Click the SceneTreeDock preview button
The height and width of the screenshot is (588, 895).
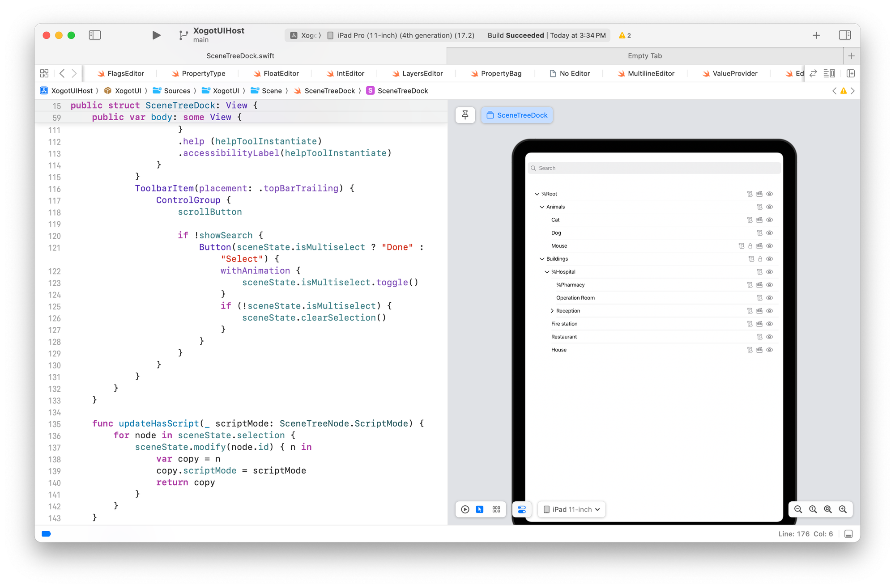point(517,115)
